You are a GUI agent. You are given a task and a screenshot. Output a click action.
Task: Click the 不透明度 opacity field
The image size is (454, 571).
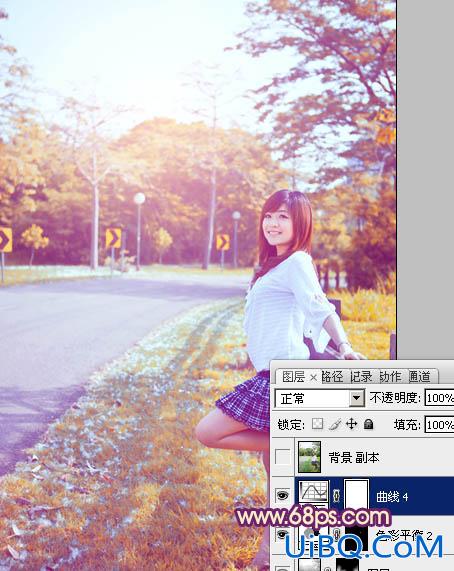pos(439,398)
